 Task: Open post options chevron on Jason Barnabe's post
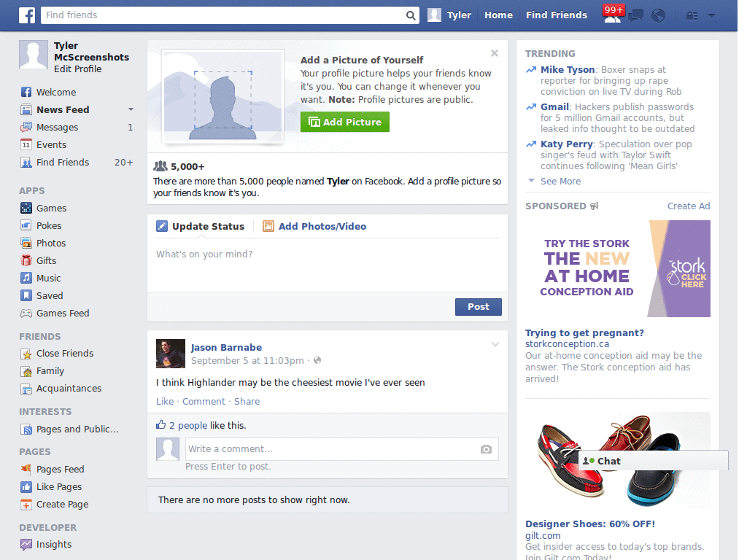point(495,344)
